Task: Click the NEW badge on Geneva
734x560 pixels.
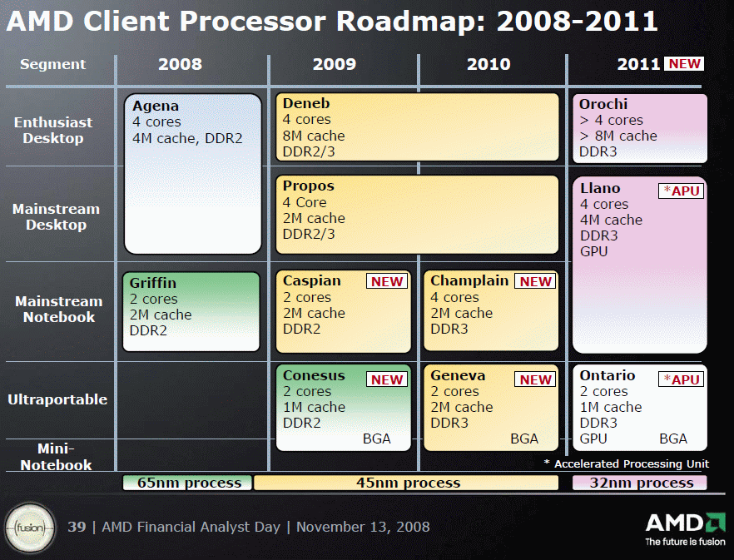Action: click(535, 379)
